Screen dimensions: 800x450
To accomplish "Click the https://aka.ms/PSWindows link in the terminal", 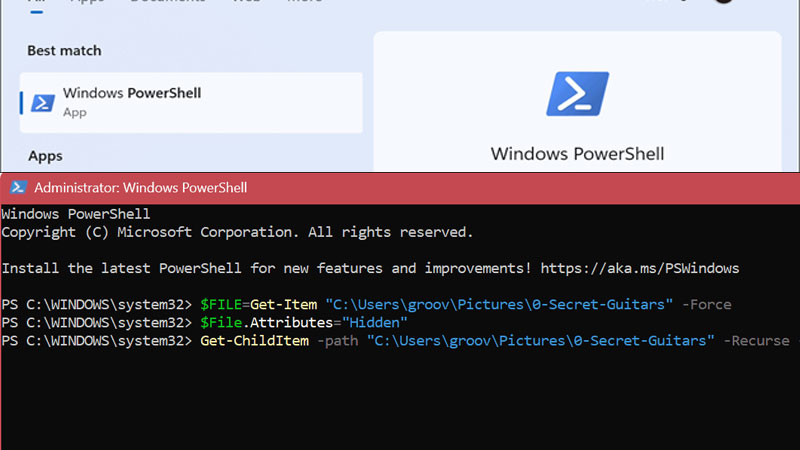I will [x=640, y=268].
